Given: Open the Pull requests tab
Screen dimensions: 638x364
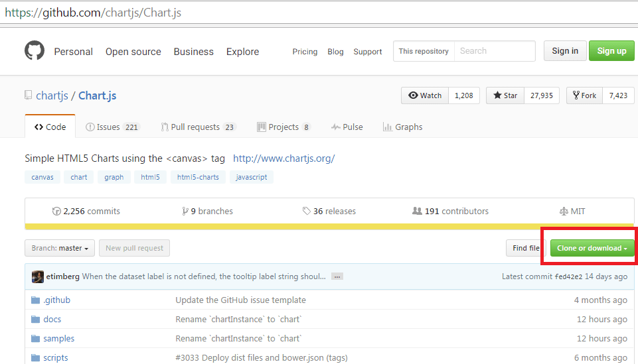Looking at the screenshot, I should [199, 127].
